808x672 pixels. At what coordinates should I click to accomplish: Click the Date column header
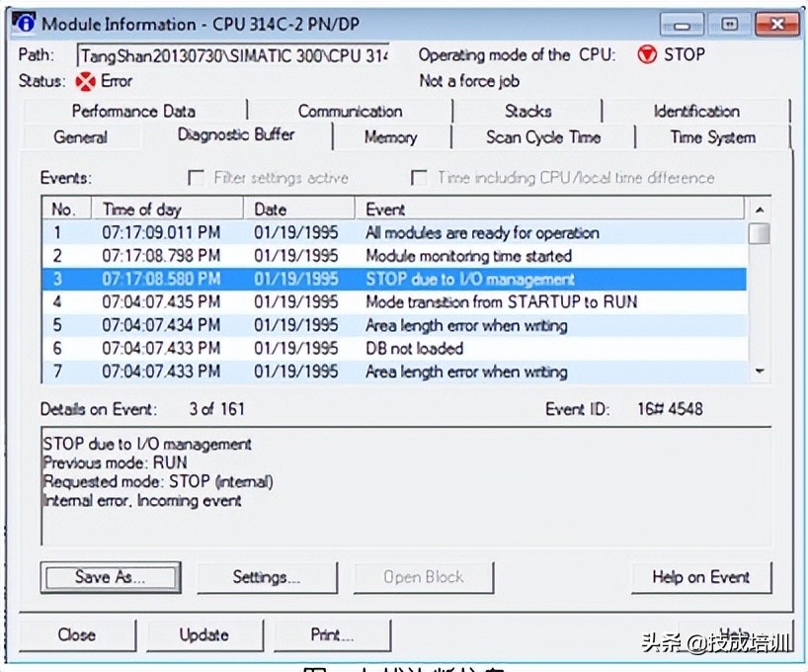coord(299,210)
